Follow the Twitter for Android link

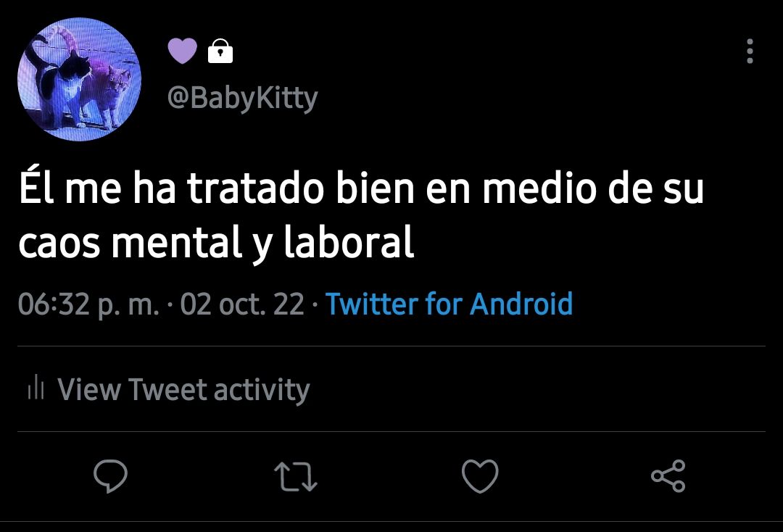click(449, 304)
